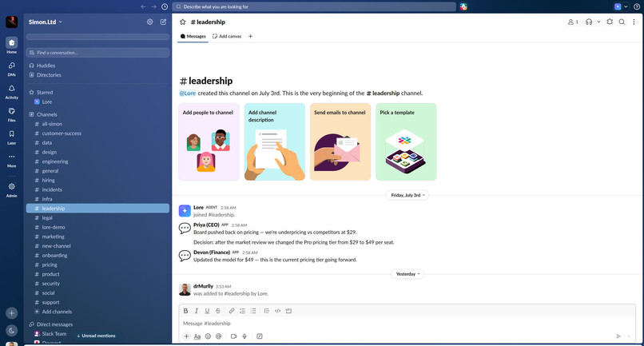Toggle italic formatting
Viewport: 644px width, 346px height.
pos(197,311)
